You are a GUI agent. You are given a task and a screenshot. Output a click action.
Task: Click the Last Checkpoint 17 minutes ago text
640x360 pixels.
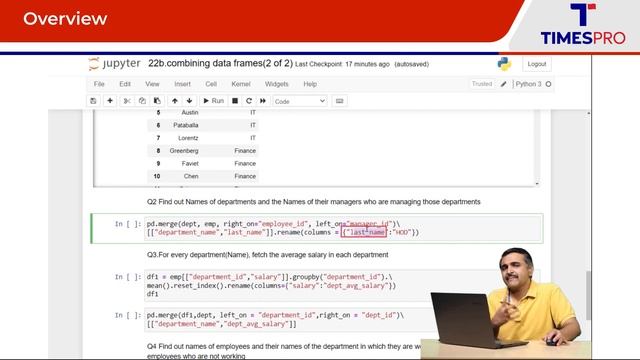[342, 64]
